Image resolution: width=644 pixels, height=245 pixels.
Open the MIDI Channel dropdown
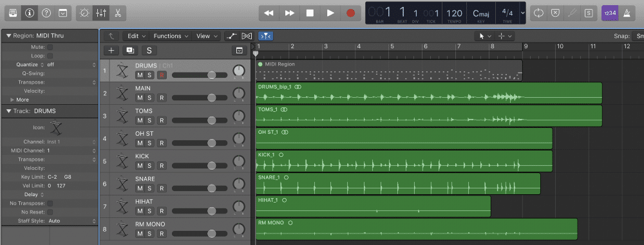(72, 150)
